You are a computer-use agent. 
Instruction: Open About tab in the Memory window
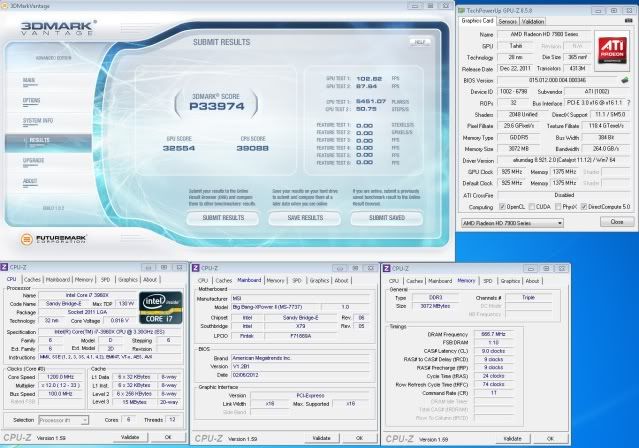(x=532, y=281)
